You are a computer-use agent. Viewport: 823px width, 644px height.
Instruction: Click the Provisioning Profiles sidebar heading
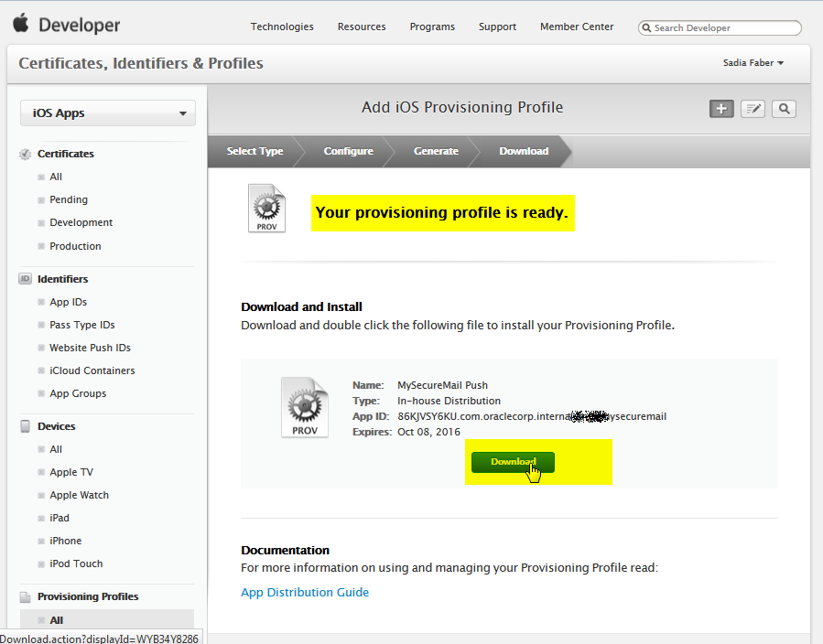(x=88, y=596)
